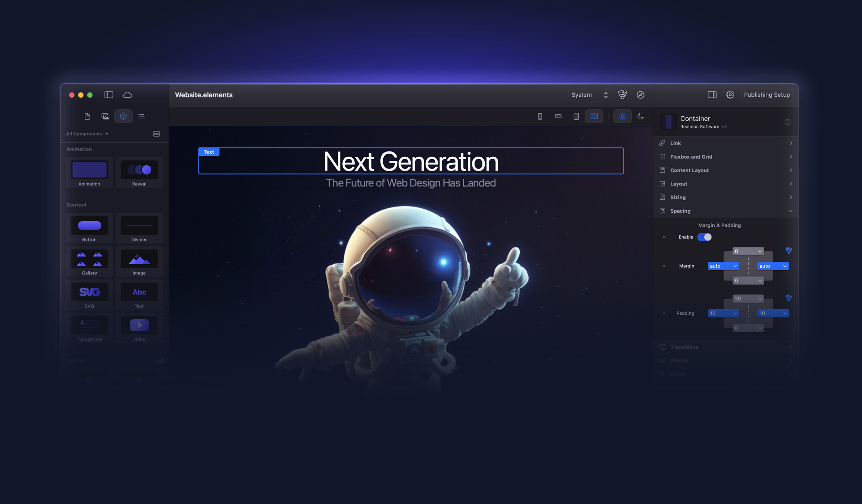Select the tablet portrait breakpoint icon

pos(576,116)
